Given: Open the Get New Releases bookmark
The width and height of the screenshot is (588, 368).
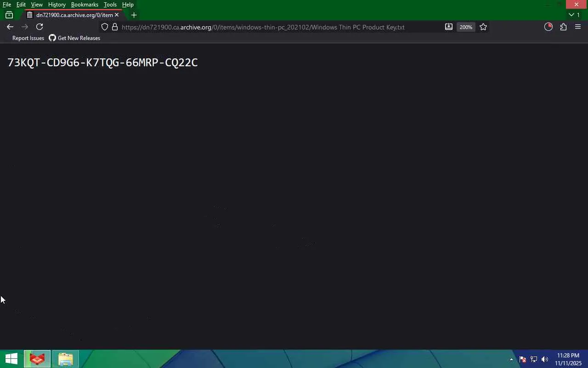Looking at the screenshot, I should tap(74, 38).
